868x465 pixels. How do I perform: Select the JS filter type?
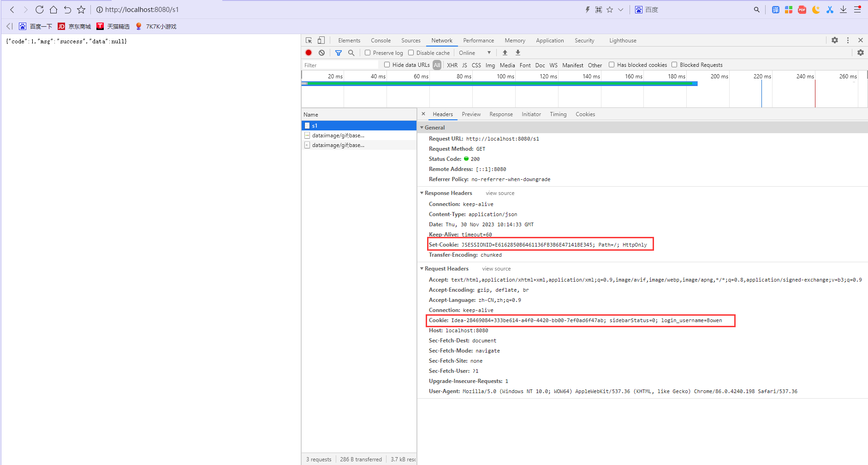[x=464, y=65]
